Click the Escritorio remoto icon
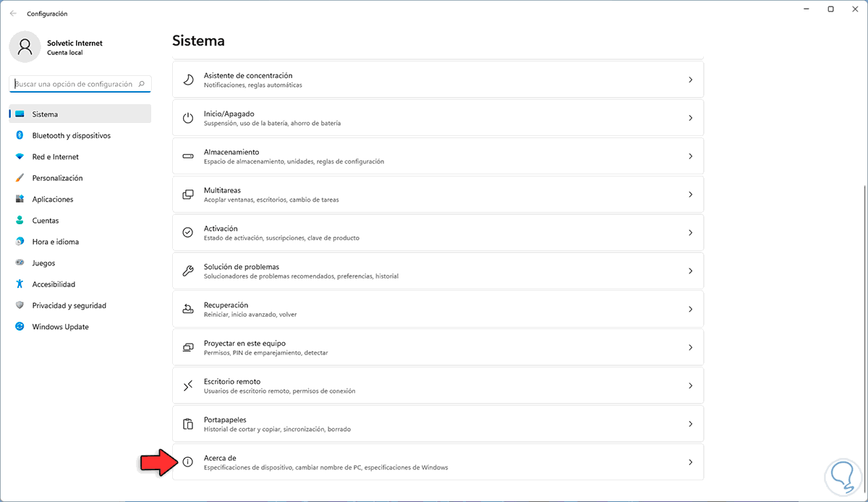This screenshot has width=868, height=502. click(x=188, y=386)
